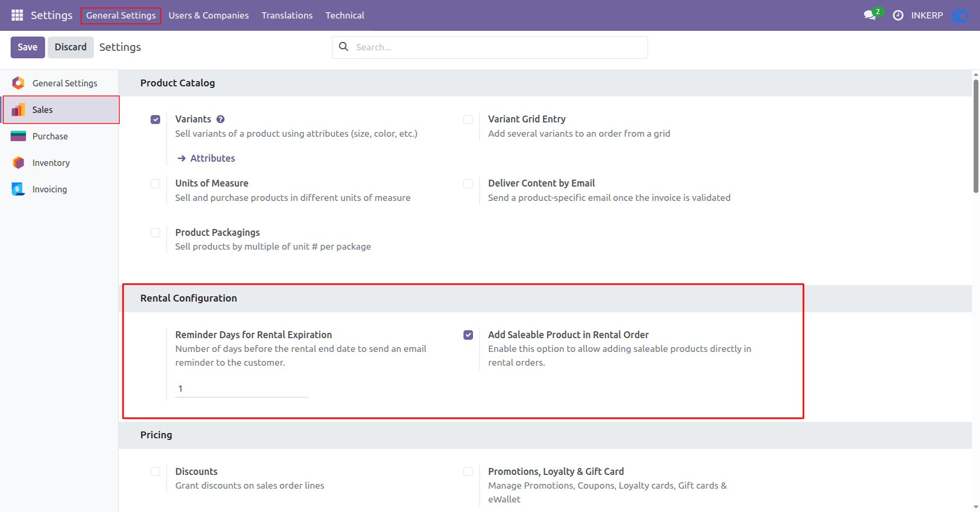Viewport: 980px width, 512px height.
Task: Click the Rental Configuration heading
Action: point(189,298)
